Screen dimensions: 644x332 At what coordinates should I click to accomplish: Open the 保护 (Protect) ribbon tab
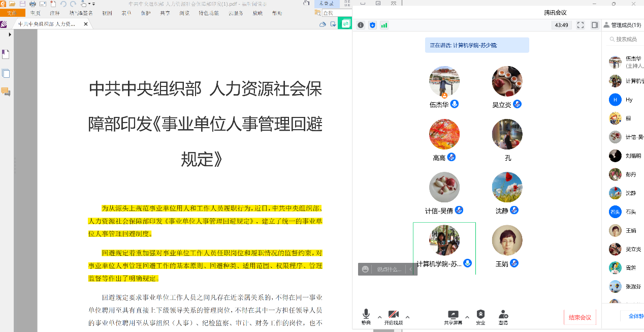pos(145,13)
